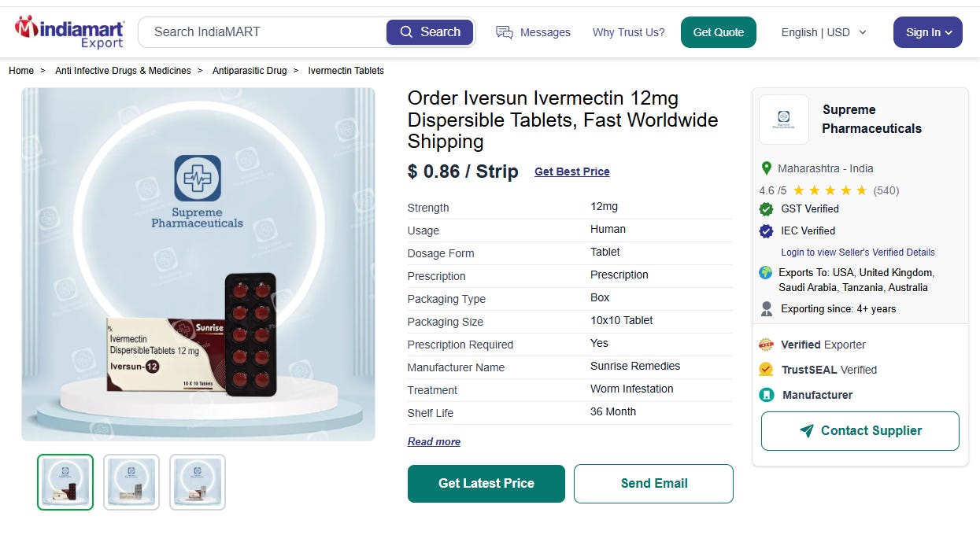Expand product details via Read more

click(x=434, y=441)
